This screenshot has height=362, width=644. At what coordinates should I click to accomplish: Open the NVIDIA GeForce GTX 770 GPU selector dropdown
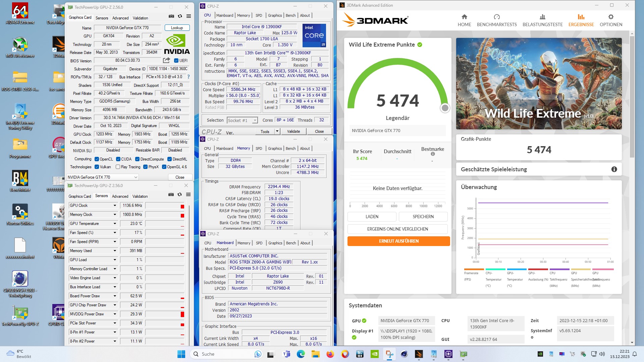[103, 177]
